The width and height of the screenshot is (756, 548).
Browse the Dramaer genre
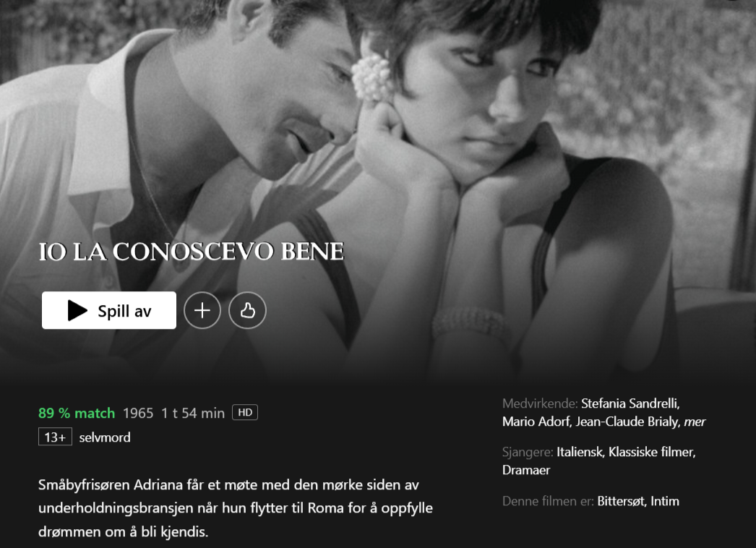pos(526,471)
